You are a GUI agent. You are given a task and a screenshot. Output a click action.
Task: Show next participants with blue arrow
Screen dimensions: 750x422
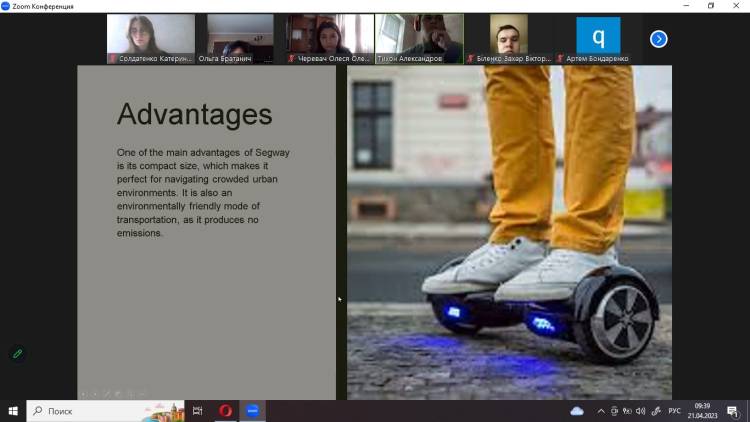point(658,39)
